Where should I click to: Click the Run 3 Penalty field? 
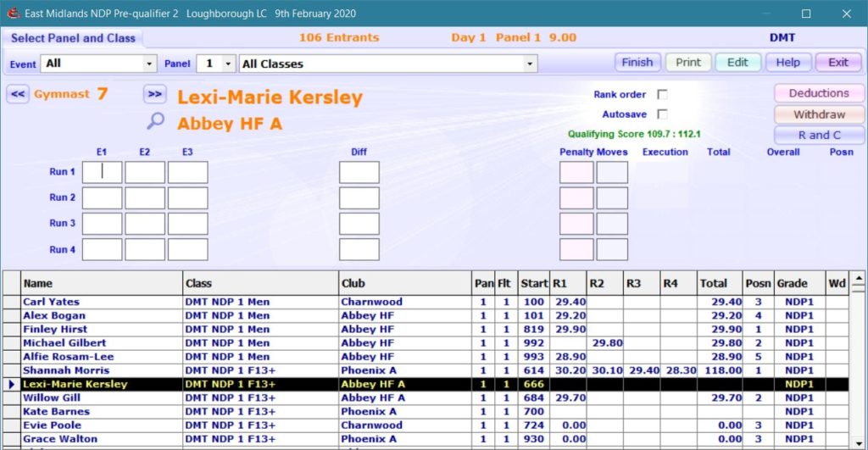(576, 224)
